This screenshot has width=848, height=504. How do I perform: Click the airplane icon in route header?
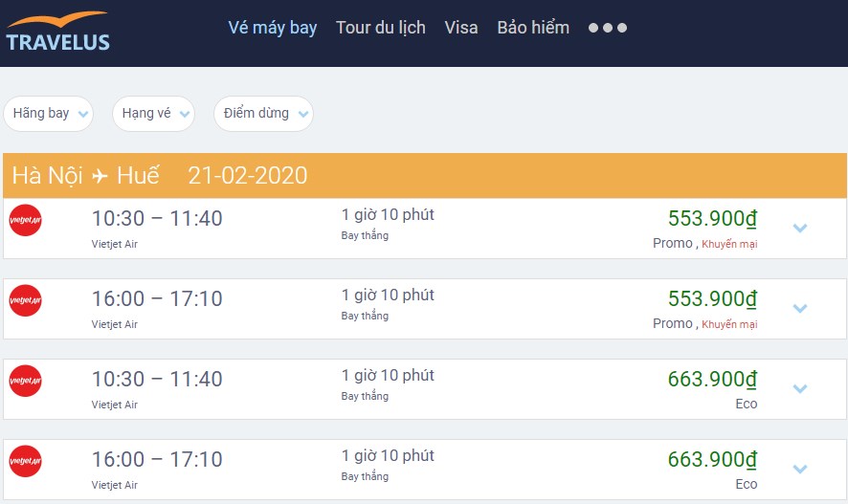[100, 176]
